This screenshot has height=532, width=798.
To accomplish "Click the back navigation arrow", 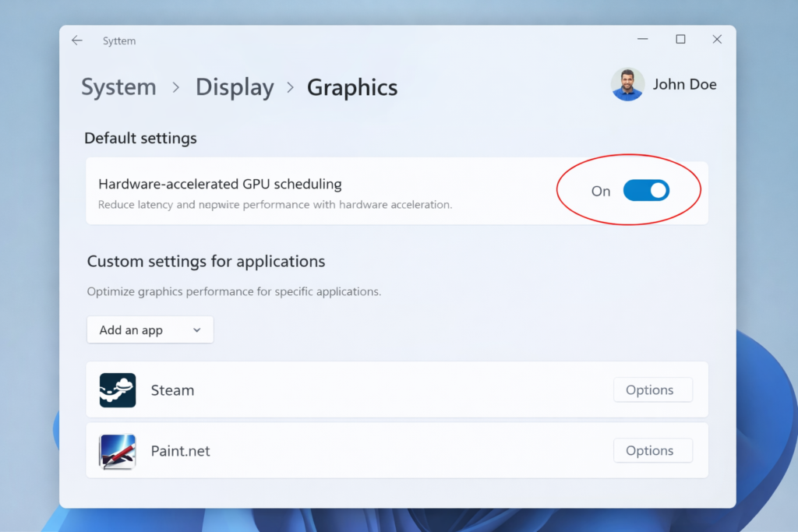I will point(76,40).
